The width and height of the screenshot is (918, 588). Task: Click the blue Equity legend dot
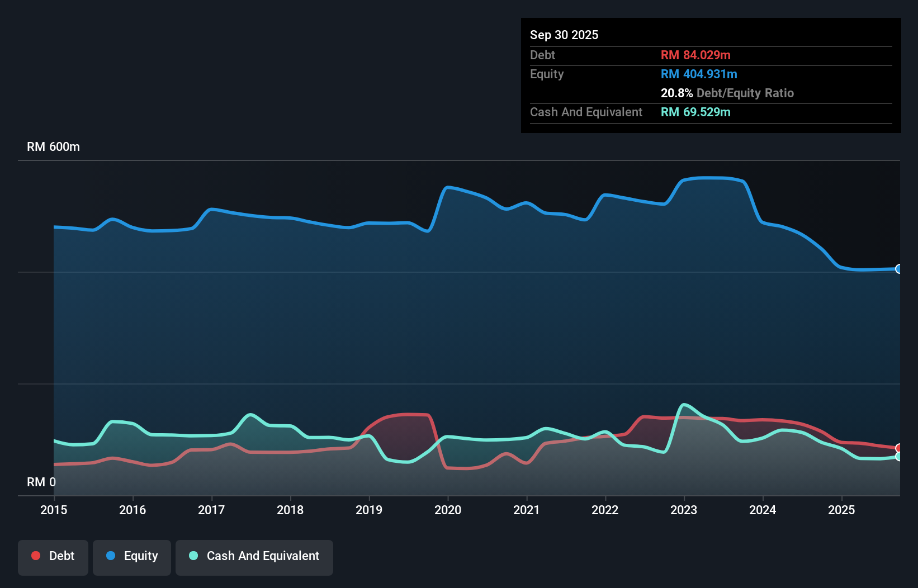click(109, 556)
